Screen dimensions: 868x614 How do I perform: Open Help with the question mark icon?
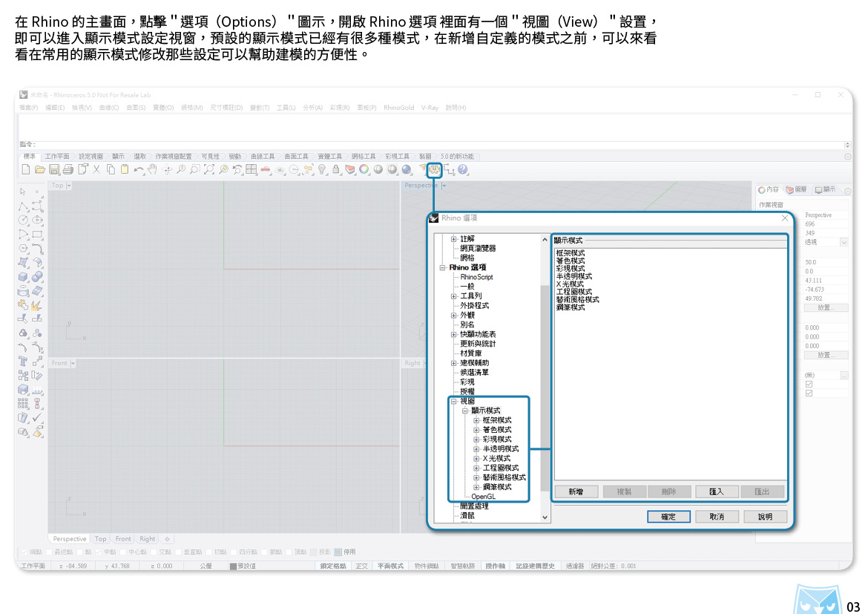tap(463, 169)
